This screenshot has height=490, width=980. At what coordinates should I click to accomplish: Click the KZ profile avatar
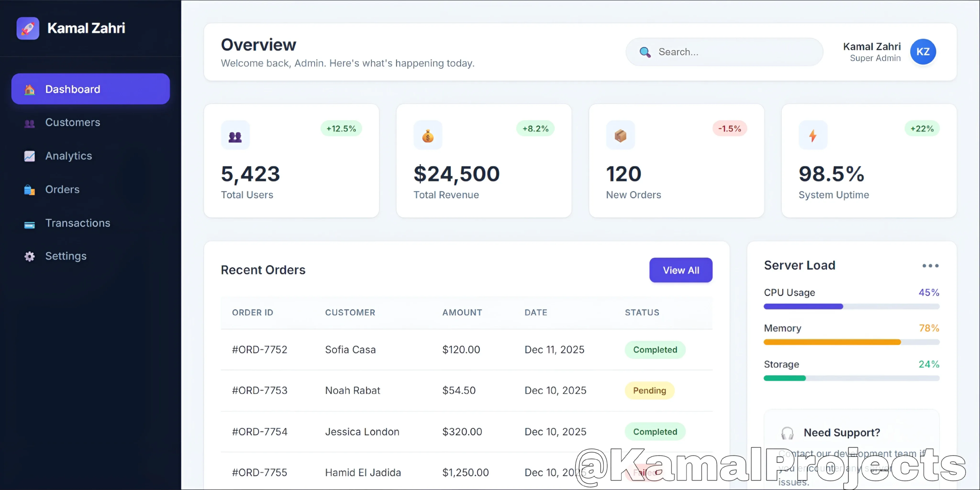coord(923,52)
